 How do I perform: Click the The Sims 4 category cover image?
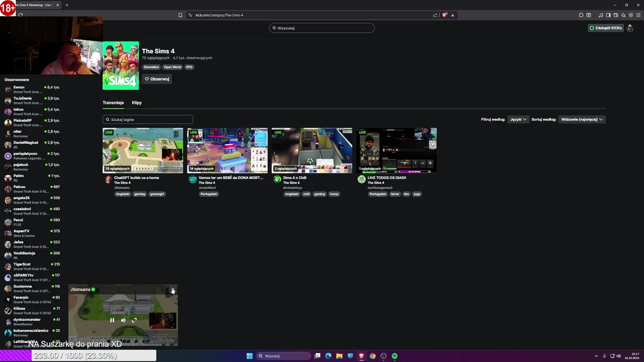[121, 65]
